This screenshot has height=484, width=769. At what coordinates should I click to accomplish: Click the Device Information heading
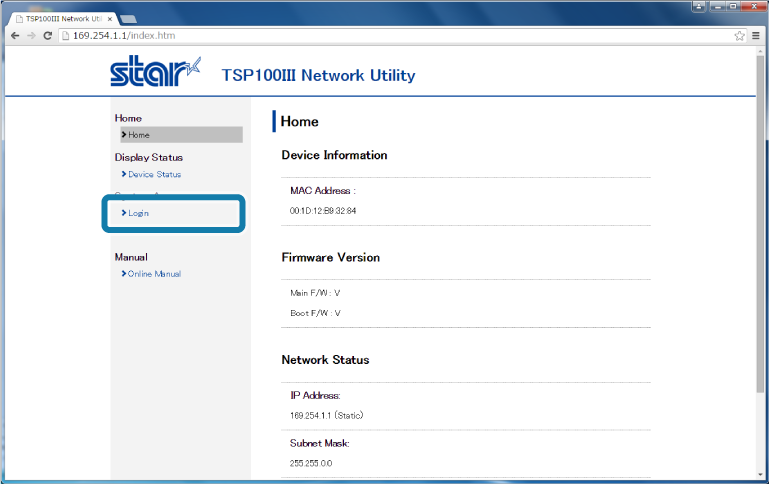[334, 155]
